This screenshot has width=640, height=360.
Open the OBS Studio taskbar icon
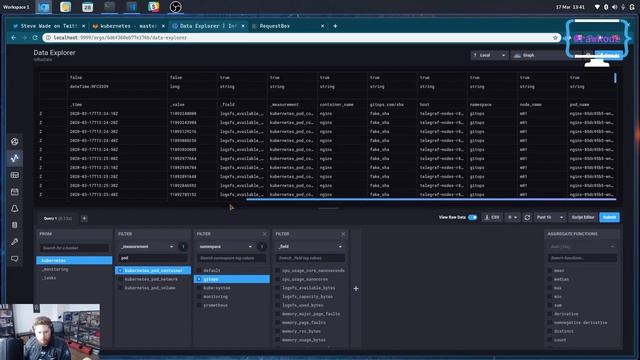176,7
